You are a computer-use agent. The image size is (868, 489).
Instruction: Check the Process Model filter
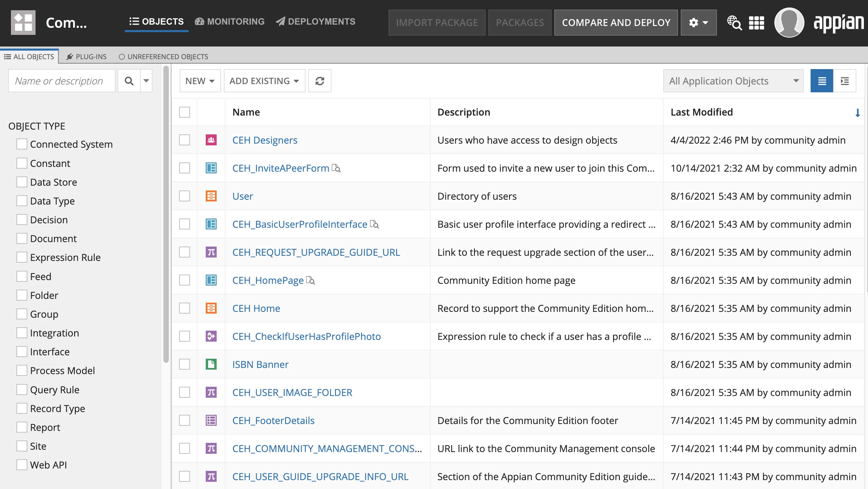click(x=22, y=370)
